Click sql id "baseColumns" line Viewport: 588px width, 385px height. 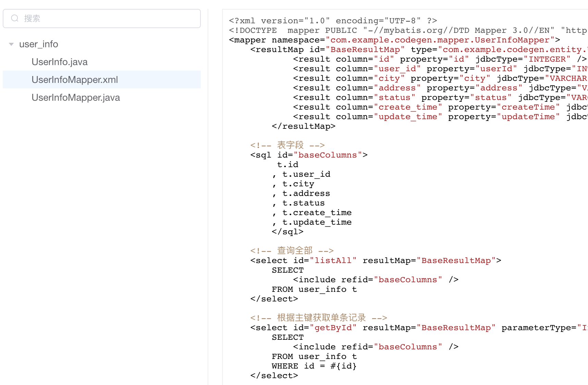(x=309, y=155)
